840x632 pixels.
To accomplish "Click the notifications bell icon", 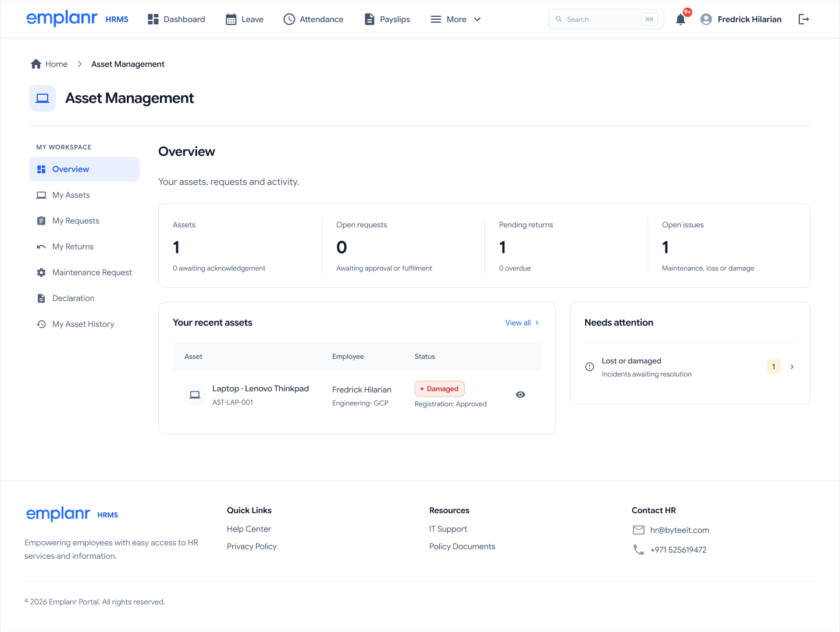I will click(x=680, y=20).
